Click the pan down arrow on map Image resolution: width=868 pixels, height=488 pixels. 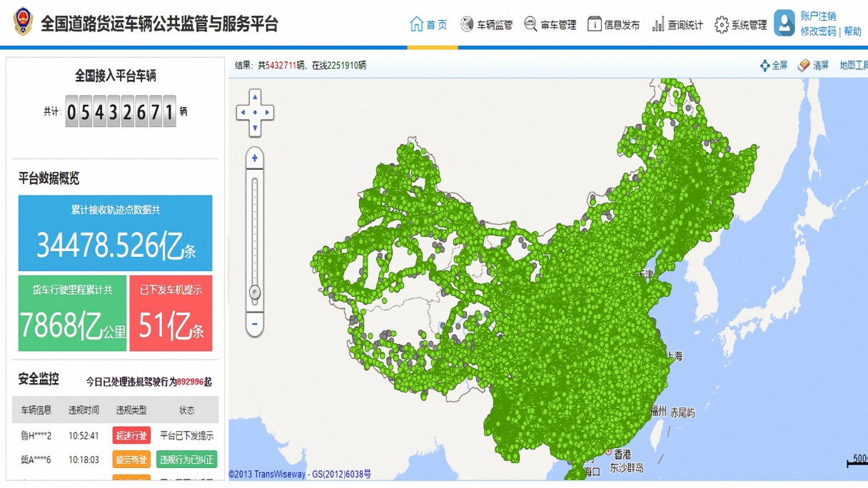[255, 128]
